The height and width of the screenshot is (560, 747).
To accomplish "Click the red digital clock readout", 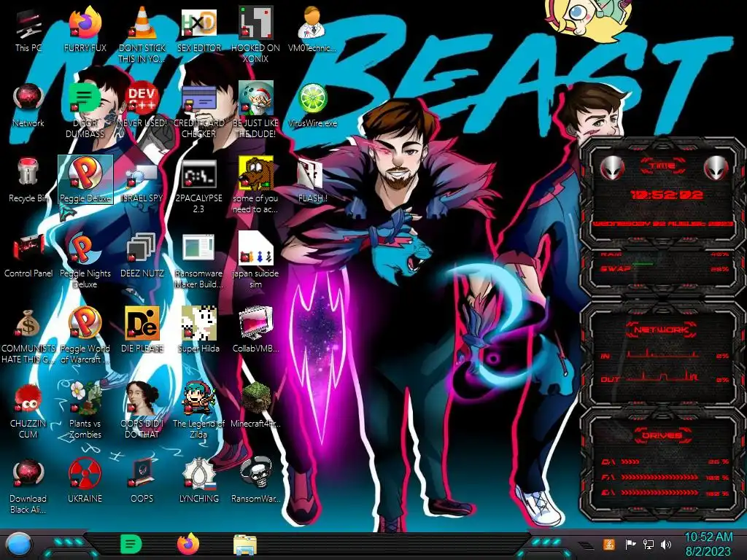I will pos(666,195).
